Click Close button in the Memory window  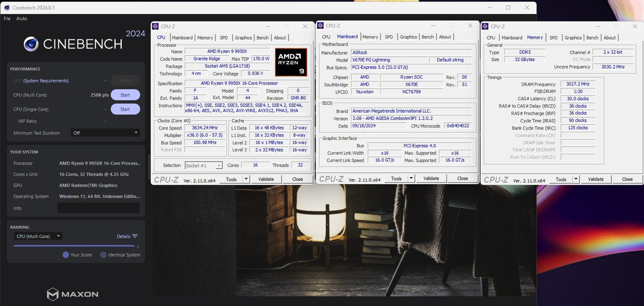(x=627, y=179)
